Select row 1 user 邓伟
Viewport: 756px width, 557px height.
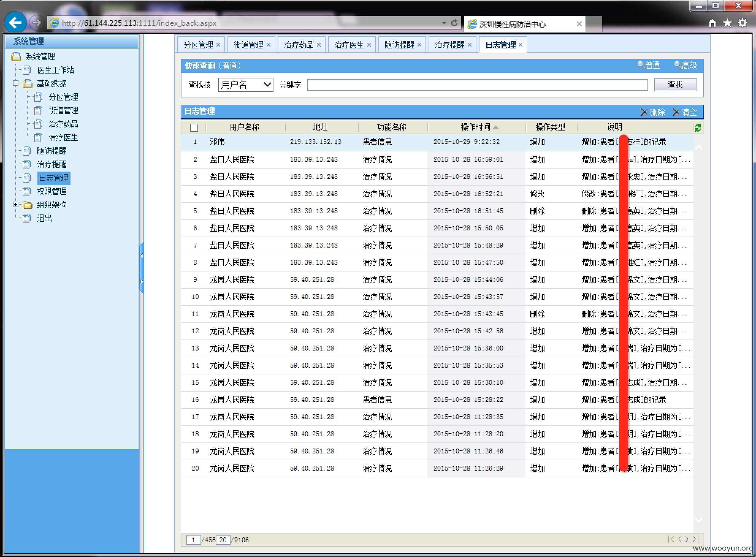coord(437,142)
